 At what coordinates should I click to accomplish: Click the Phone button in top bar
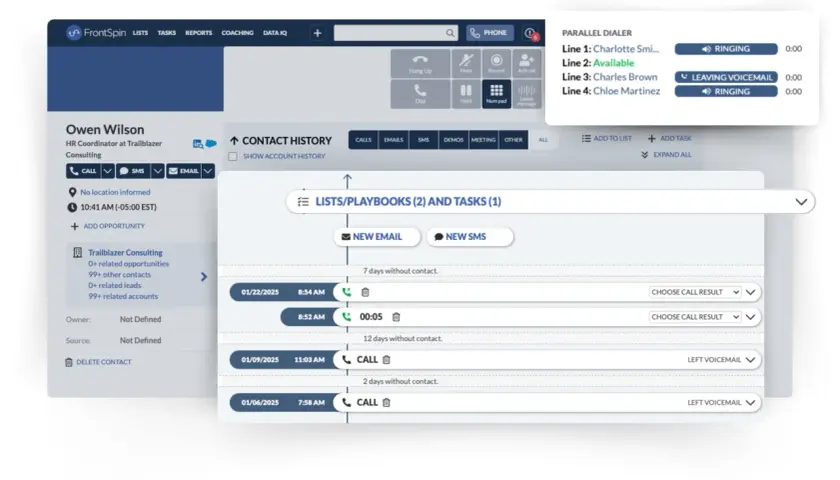click(x=490, y=33)
